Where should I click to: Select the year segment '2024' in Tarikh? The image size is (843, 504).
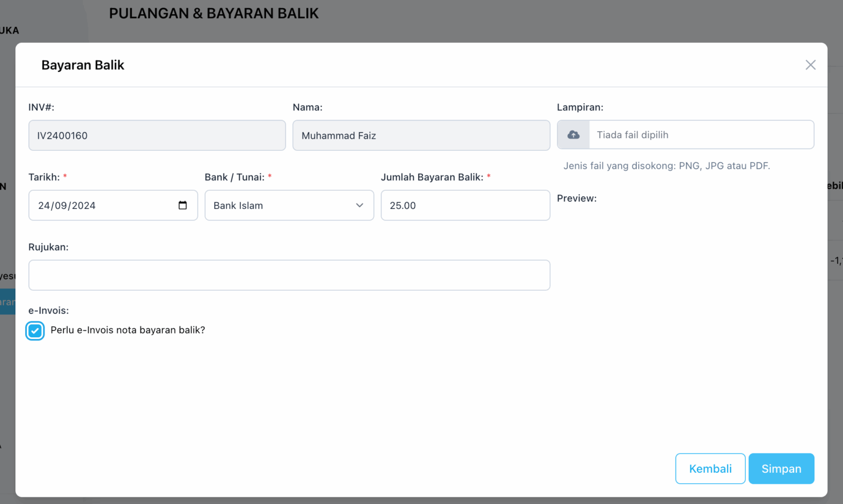click(x=83, y=206)
